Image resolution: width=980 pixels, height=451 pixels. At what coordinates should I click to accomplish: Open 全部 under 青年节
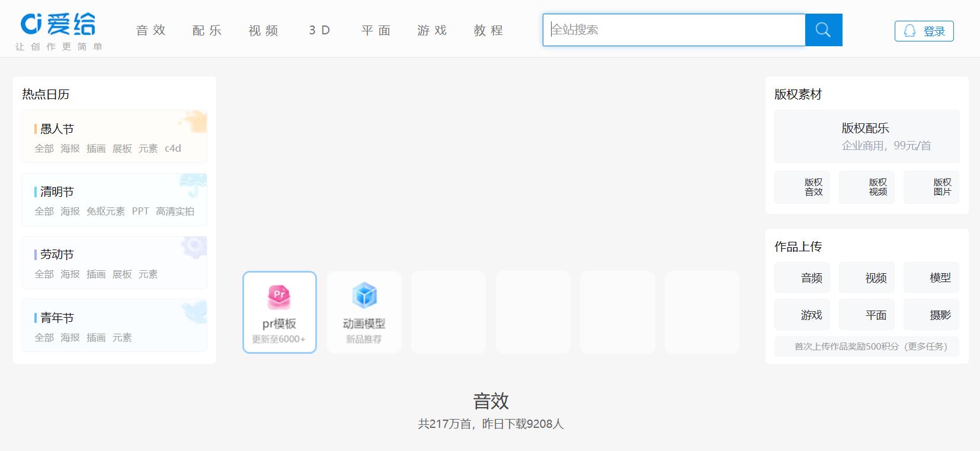(x=44, y=337)
